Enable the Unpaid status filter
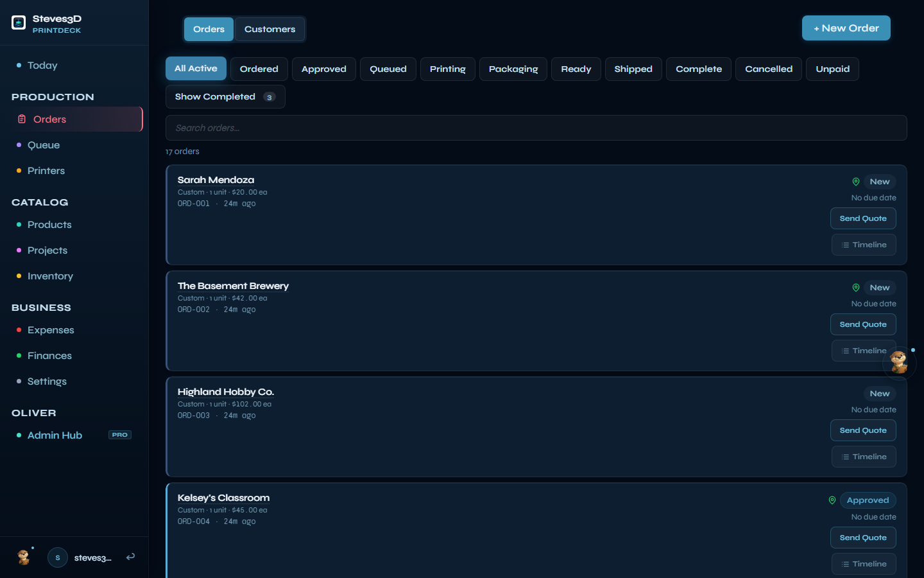This screenshot has height=578, width=924. (x=832, y=69)
